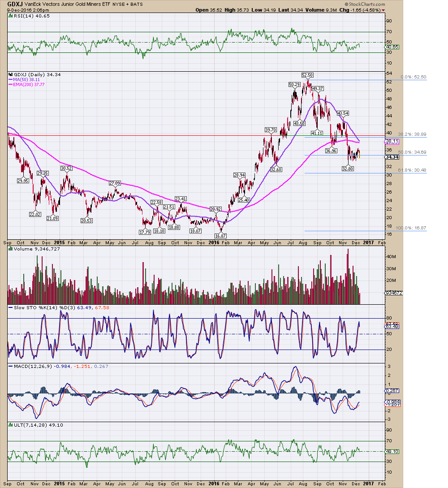Click the 100.0%: 16.87 Fibonacci label
The height and width of the screenshot is (488, 448).
[411, 228]
